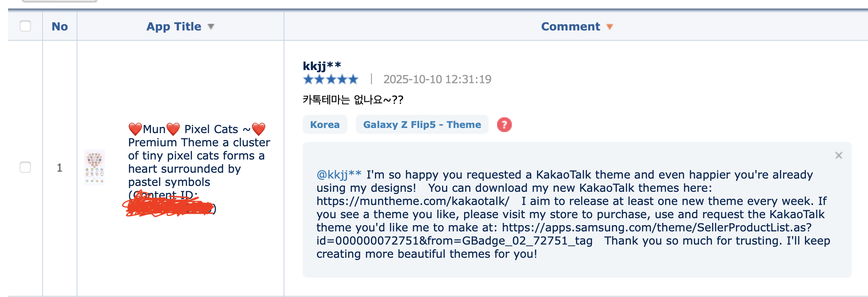Open the Pixel Cats theme thumbnail image
Viewport: 868px width, 297px height.
[95, 168]
